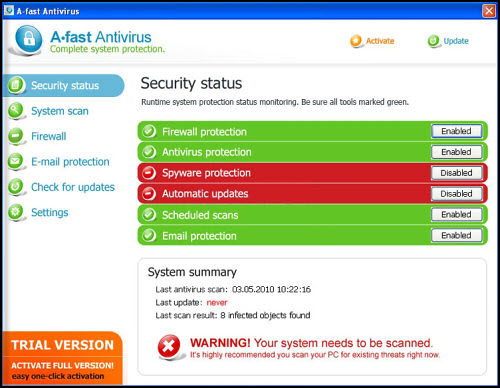
Task: Click the red warning X icon
Action: (169, 346)
